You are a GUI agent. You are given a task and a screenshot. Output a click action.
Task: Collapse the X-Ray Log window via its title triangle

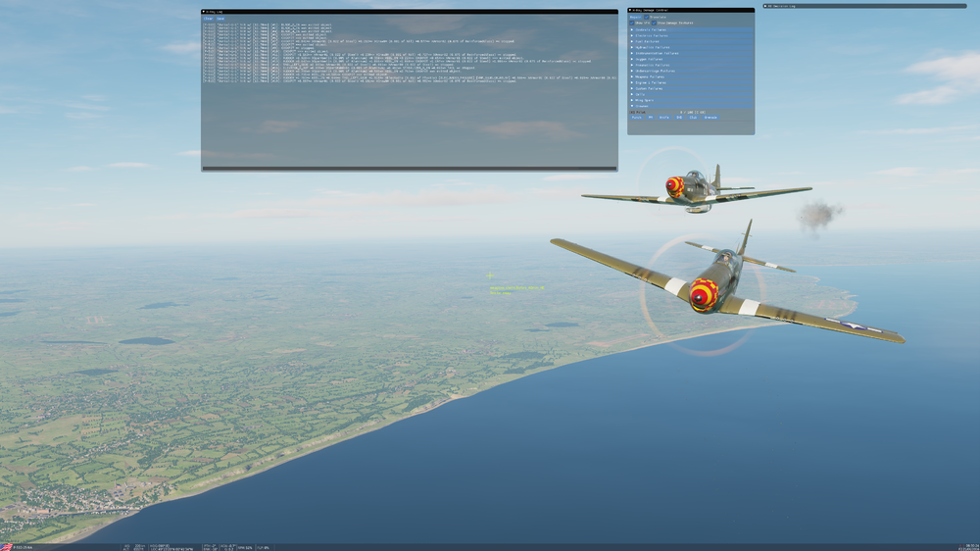click(204, 11)
